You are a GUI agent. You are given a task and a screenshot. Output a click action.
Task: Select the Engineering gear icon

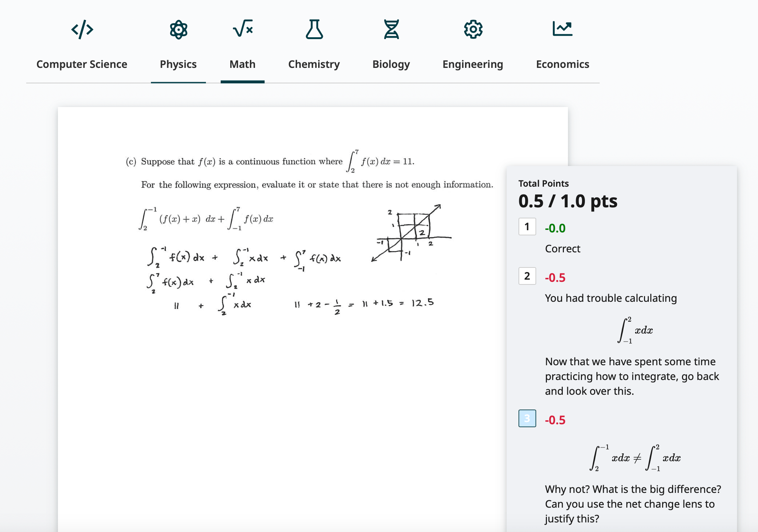coord(473,30)
